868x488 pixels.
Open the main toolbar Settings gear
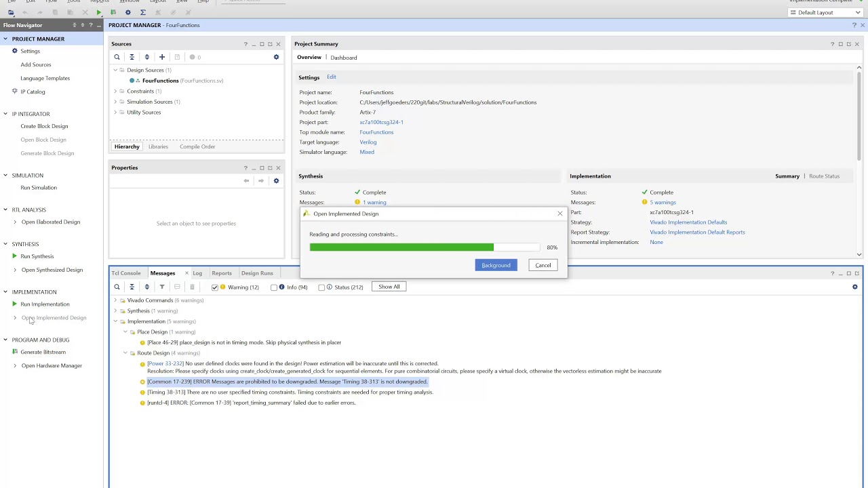pyautogui.click(x=127, y=12)
